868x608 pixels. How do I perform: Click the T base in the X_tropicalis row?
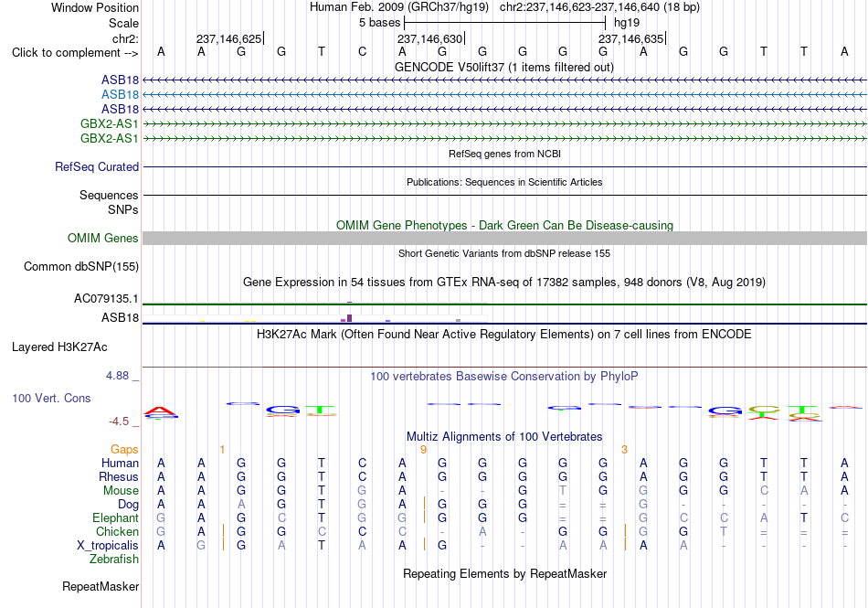click(322, 546)
